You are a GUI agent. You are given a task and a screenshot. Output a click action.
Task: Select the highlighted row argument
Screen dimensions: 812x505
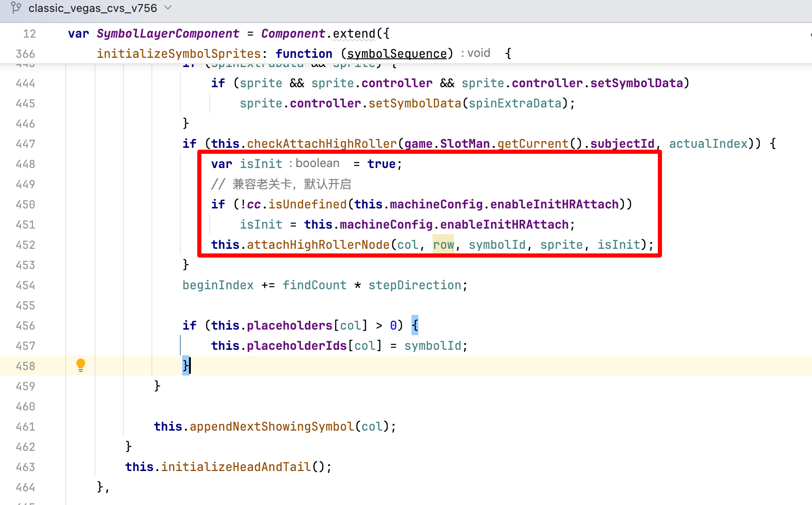click(443, 245)
